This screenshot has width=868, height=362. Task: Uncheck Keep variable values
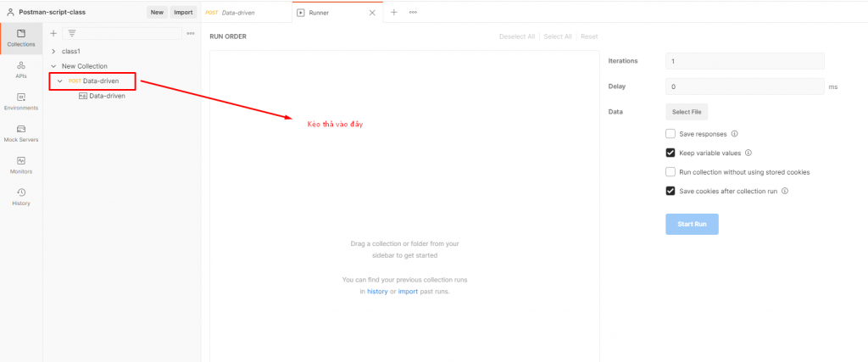tap(670, 153)
